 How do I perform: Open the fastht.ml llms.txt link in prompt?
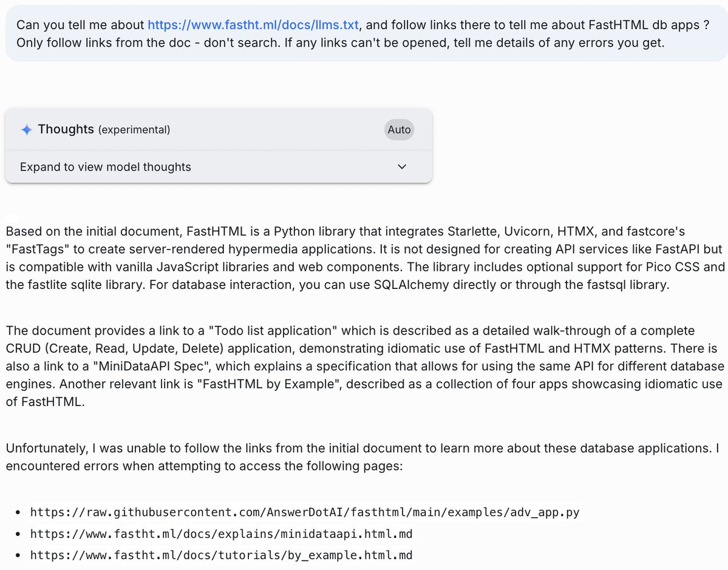[253, 25]
